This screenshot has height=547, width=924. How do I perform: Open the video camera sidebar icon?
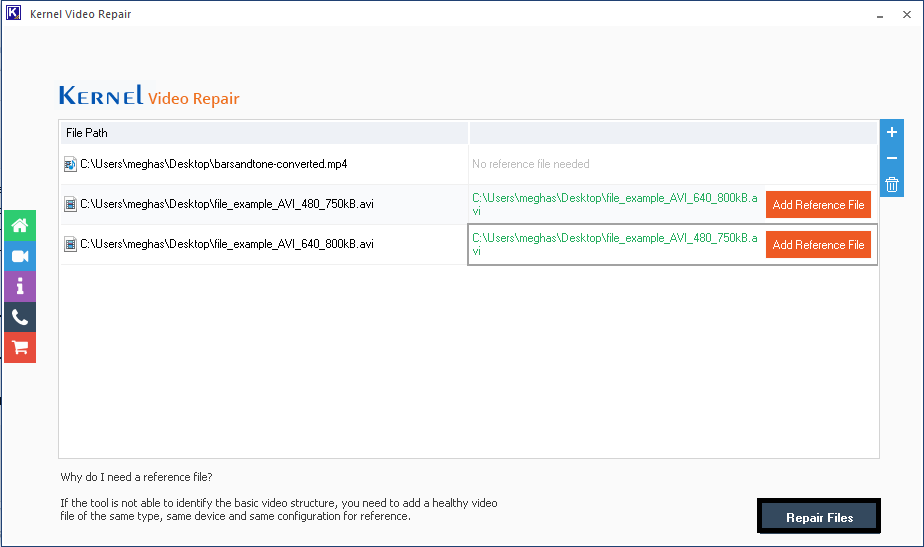pos(20,256)
